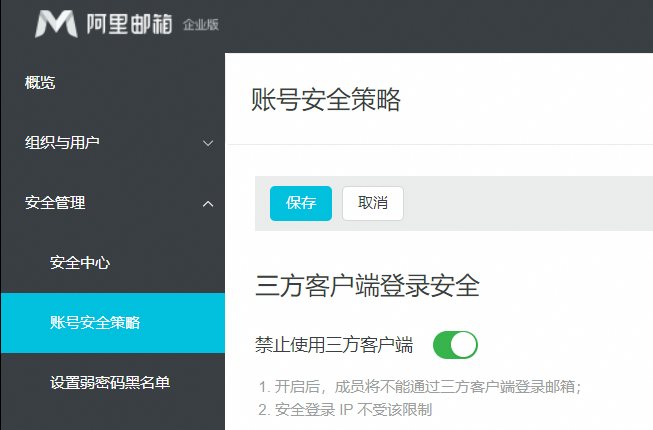Click the 禁止使用三方客户端 setting label
The width and height of the screenshot is (653, 430).
pyautogui.click(x=334, y=345)
